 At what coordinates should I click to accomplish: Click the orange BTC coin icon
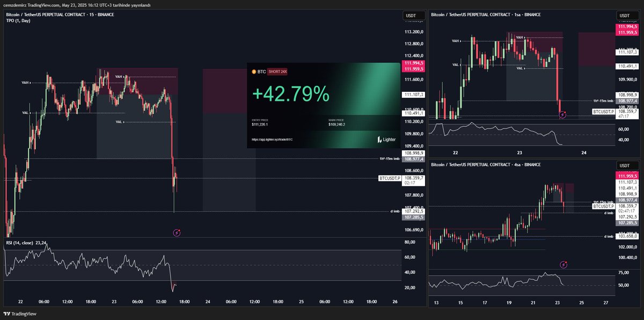(254, 71)
